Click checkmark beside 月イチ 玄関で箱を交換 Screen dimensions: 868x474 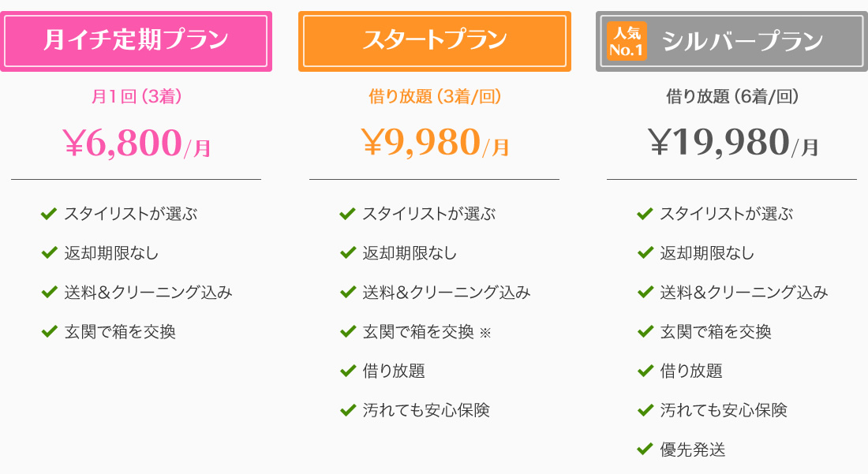[x=49, y=330]
